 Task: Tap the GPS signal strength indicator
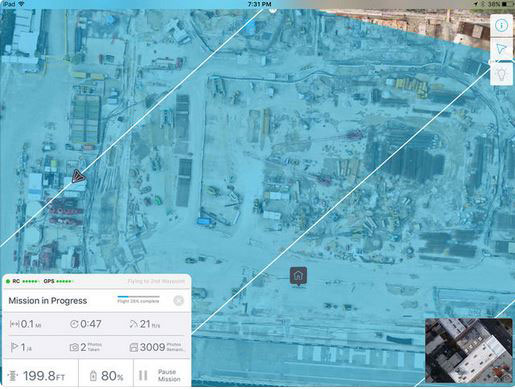[x=57, y=281]
